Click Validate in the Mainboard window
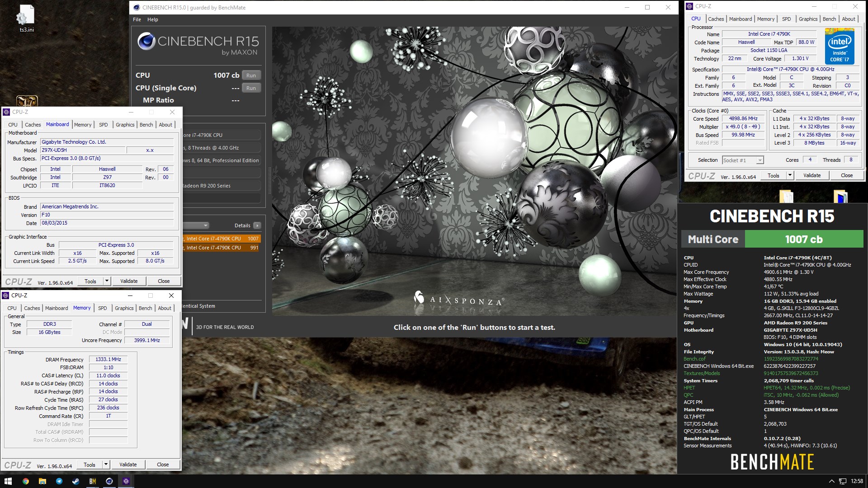This screenshot has width=868, height=488. tap(129, 281)
